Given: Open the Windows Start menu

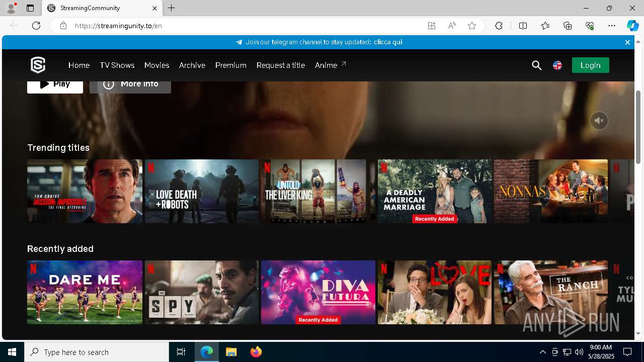Looking at the screenshot, I should click(x=12, y=352).
